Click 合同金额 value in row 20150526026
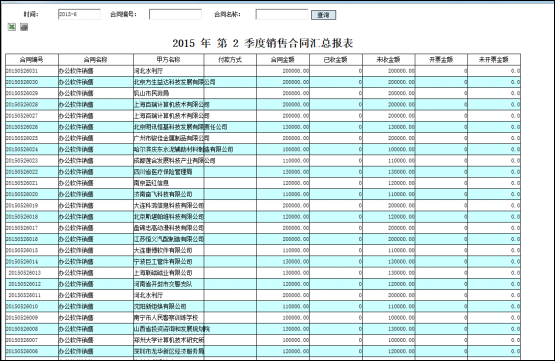The image size is (556, 362). [x=296, y=127]
